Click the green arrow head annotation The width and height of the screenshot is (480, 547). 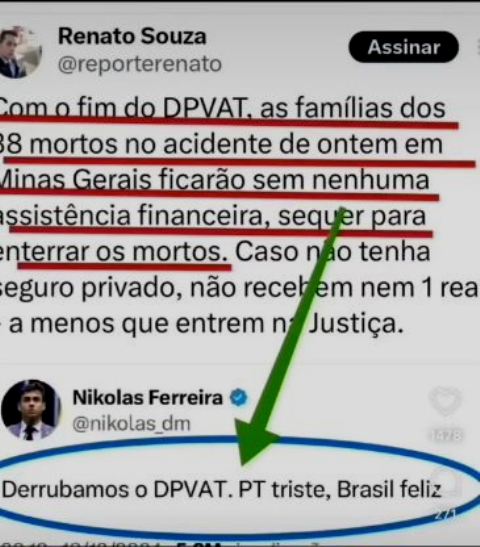click(254, 441)
